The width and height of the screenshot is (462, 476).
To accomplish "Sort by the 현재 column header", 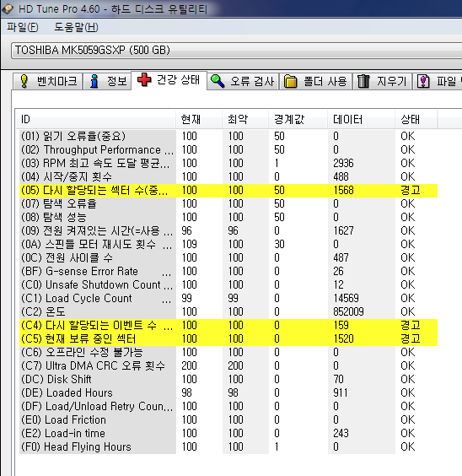I will pyautogui.click(x=199, y=119).
